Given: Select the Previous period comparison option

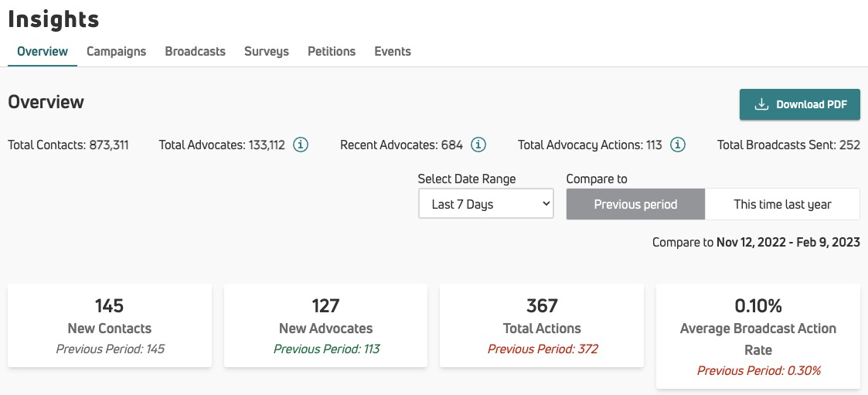Looking at the screenshot, I should [635, 204].
